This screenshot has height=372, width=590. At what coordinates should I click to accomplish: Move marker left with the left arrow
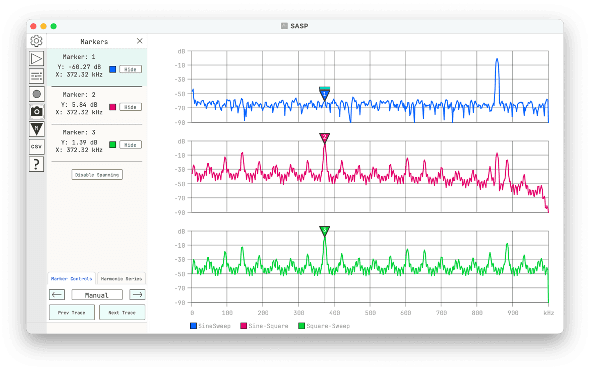[x=57, y=295]
